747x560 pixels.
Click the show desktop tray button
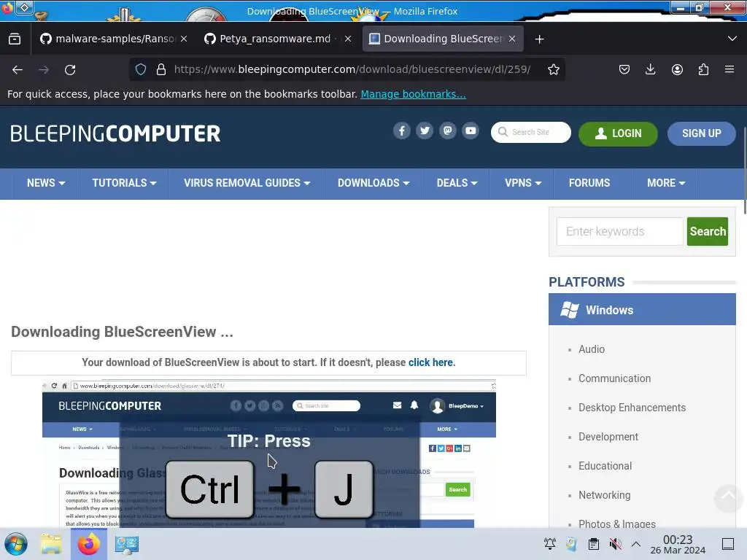[728, 544]
